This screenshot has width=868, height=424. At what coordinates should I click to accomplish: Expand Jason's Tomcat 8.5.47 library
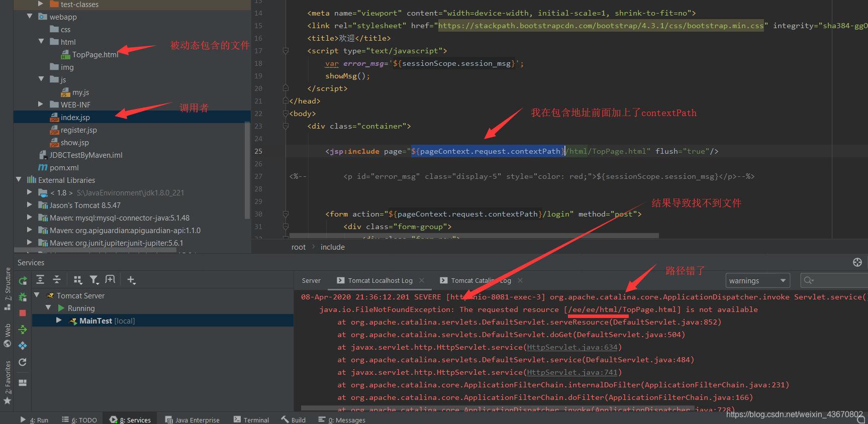tap(30, 204)
